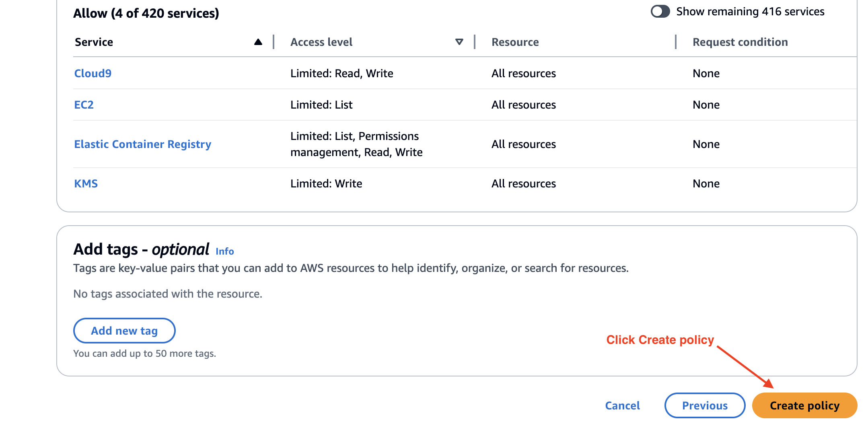Click the Access level filter arrow
The image size is (868, 440).
click(459, 41)
